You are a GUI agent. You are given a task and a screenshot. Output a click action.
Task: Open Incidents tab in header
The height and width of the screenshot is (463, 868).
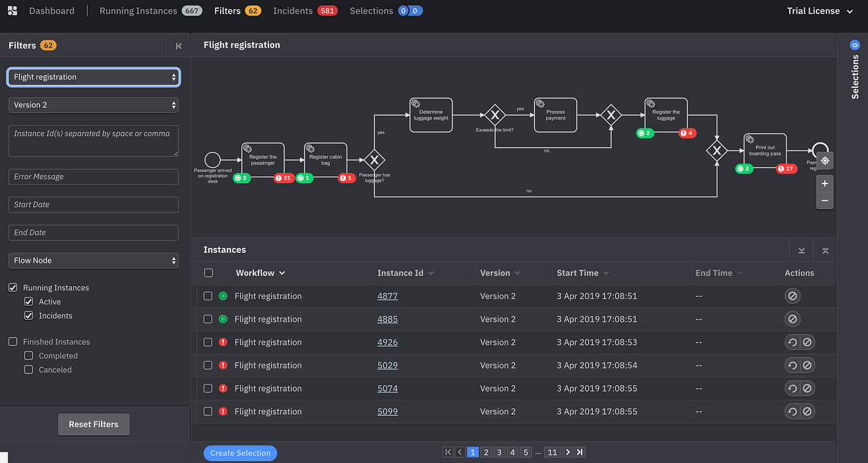point(305,11)
